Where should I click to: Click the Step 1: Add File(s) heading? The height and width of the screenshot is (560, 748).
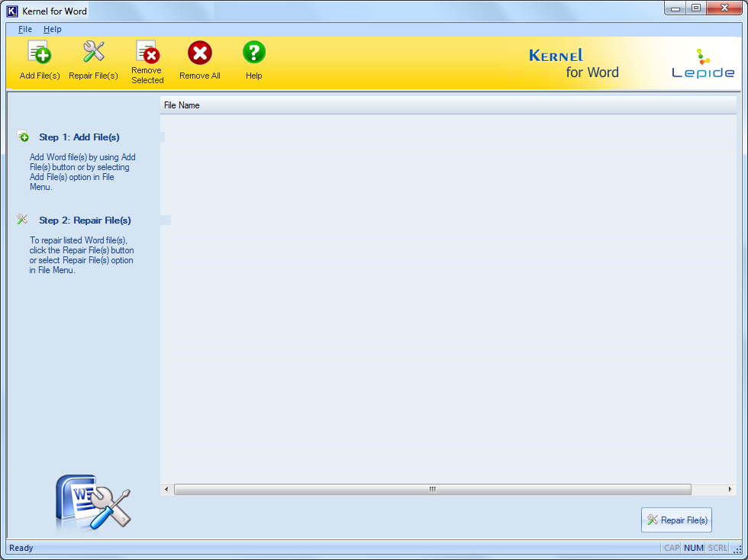click(x=79, y=137)
